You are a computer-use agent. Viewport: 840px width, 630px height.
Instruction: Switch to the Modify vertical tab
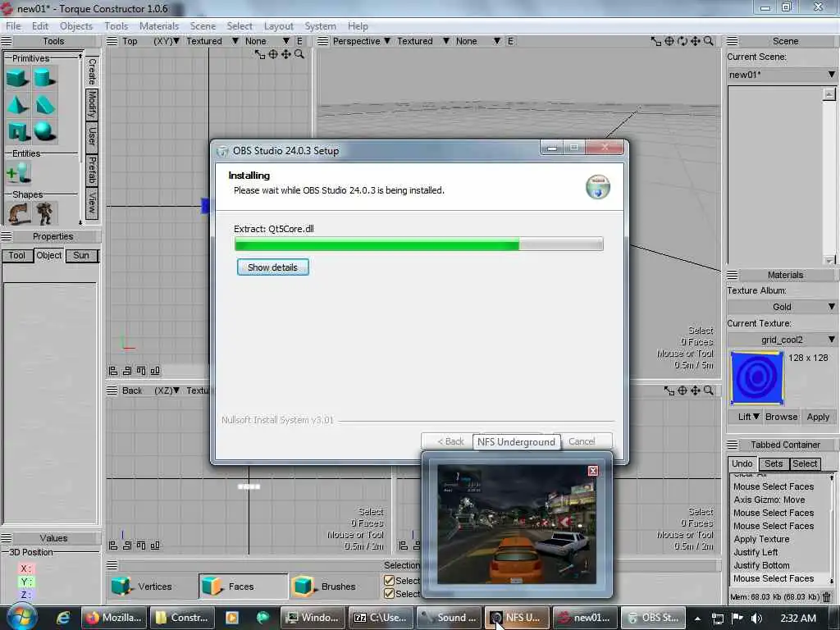(x=92, y=105)
